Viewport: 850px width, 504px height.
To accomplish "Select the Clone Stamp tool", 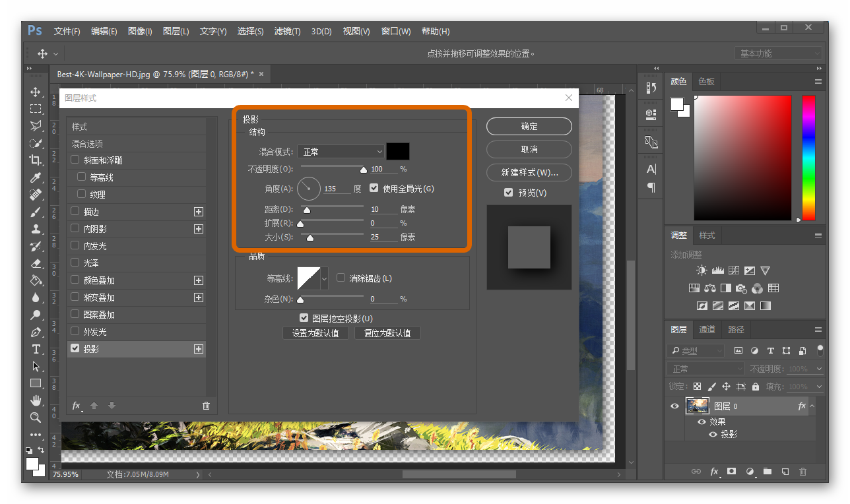I will coord(36,229).
